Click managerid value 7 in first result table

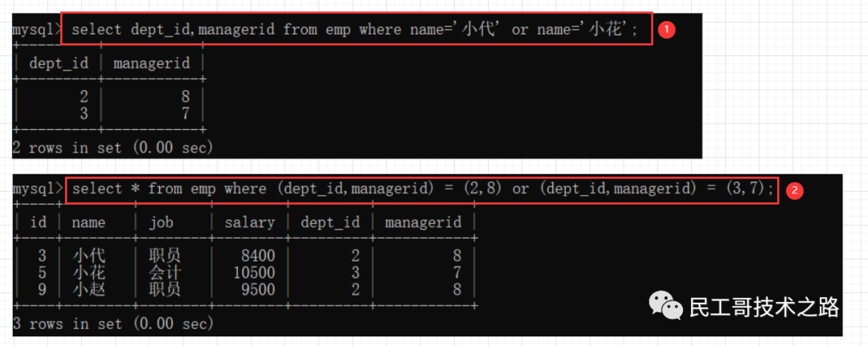point(185,113)
